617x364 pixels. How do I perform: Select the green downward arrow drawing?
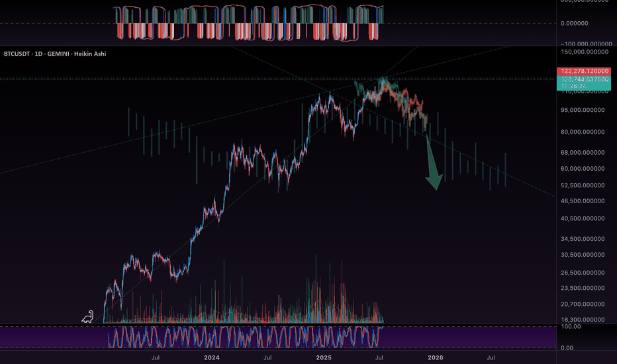pyautogui.click(x=434, y=163)
